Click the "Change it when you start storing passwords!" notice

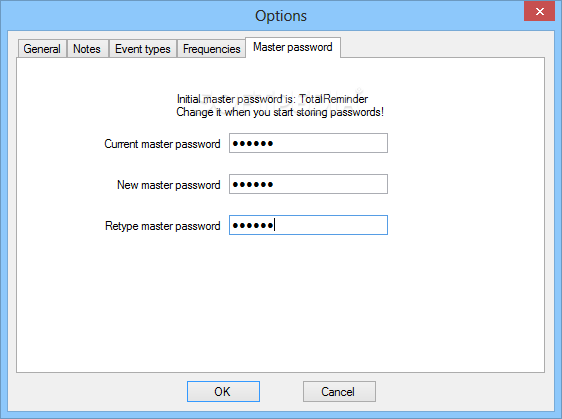tap(280, 112)
